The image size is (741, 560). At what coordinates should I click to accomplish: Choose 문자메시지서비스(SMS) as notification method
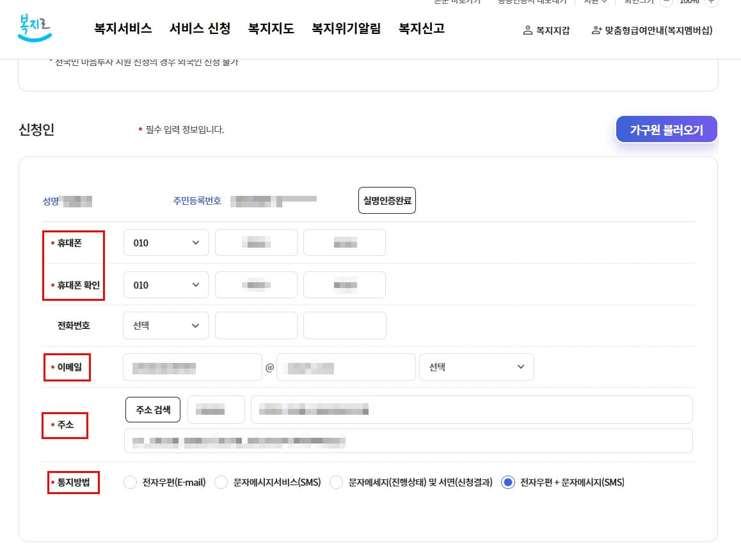click(x=221, y=482)
